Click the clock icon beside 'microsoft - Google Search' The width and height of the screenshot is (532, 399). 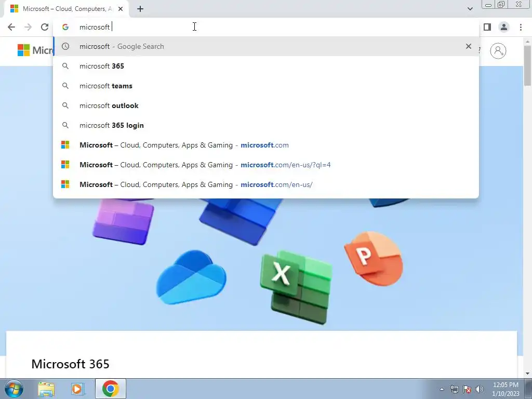coord(65,46)
